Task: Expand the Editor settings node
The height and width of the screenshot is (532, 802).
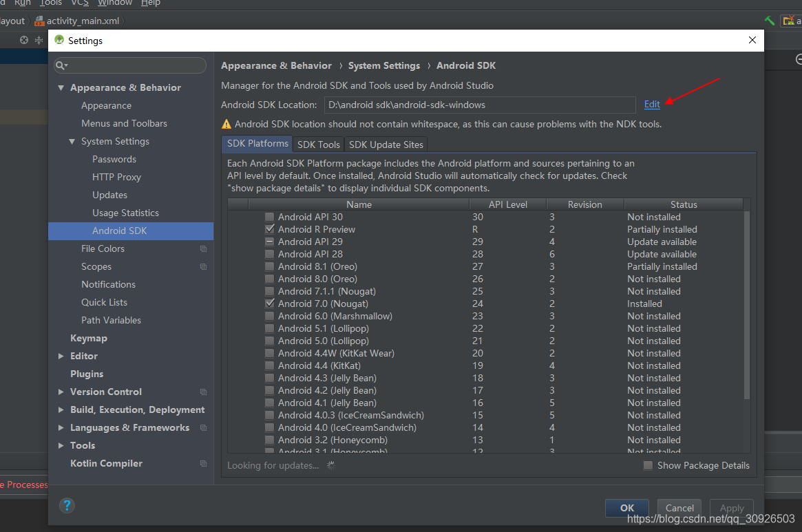Action: [x=61, y=356]
